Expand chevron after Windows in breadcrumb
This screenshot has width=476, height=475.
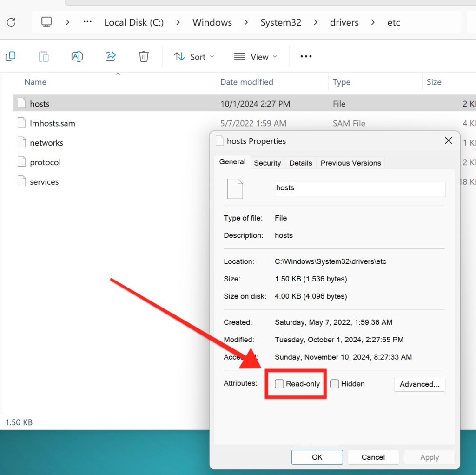click(x=246, y=22)
